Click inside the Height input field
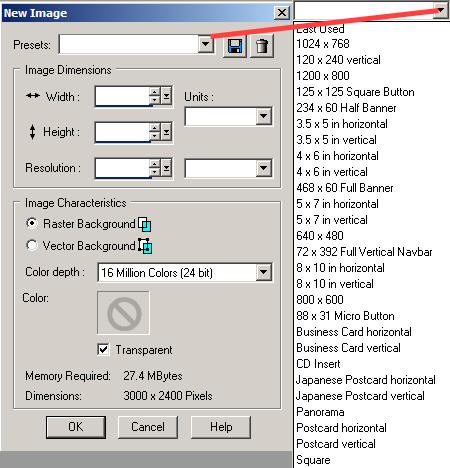This screenshot has width=450, height=468. tap(122, 132)
